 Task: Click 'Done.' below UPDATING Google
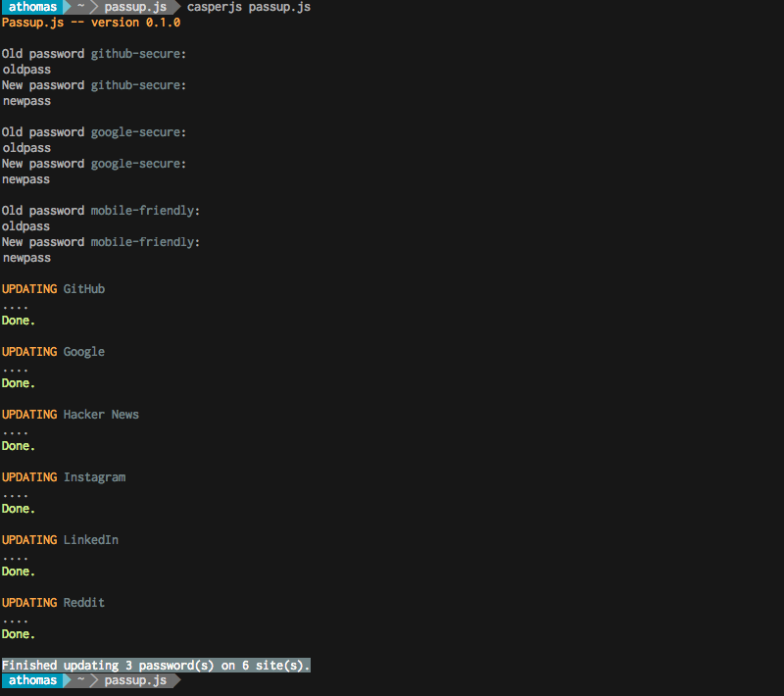19,383
